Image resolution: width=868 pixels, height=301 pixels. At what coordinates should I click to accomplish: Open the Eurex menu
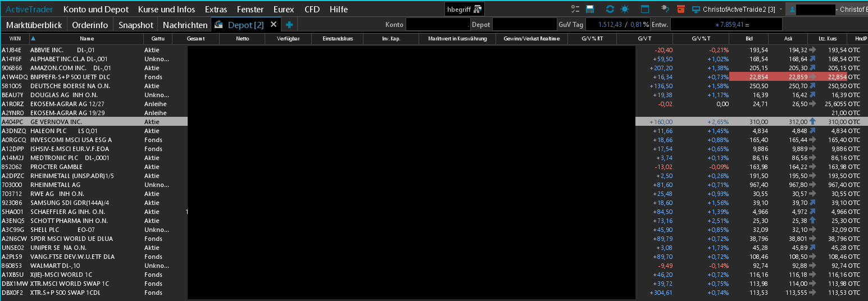(284, 10)
